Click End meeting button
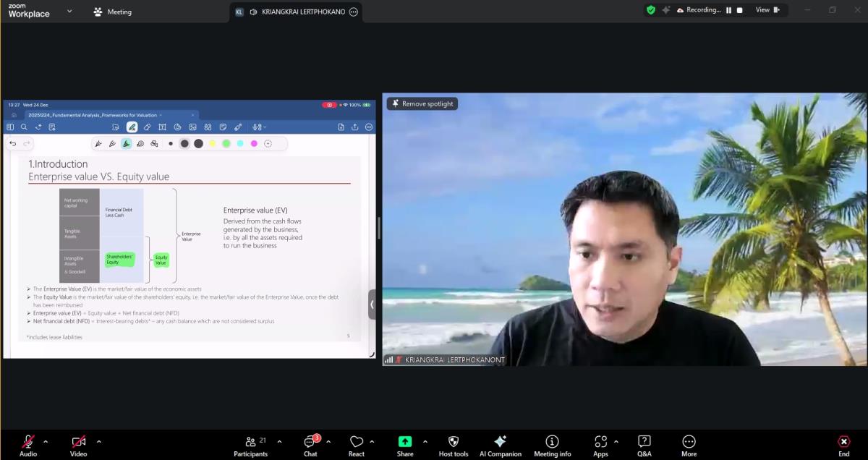Image resolution: width=868 pixels, height=460 pixels. pyautogui.click(x=843, y=445)
